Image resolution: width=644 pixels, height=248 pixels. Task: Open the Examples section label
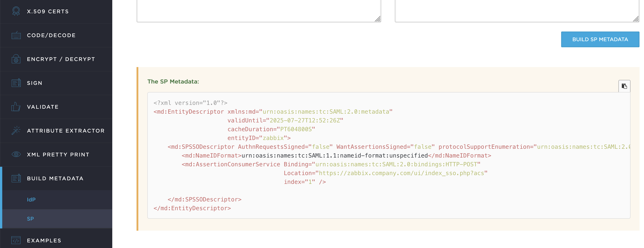coord(44,241)
